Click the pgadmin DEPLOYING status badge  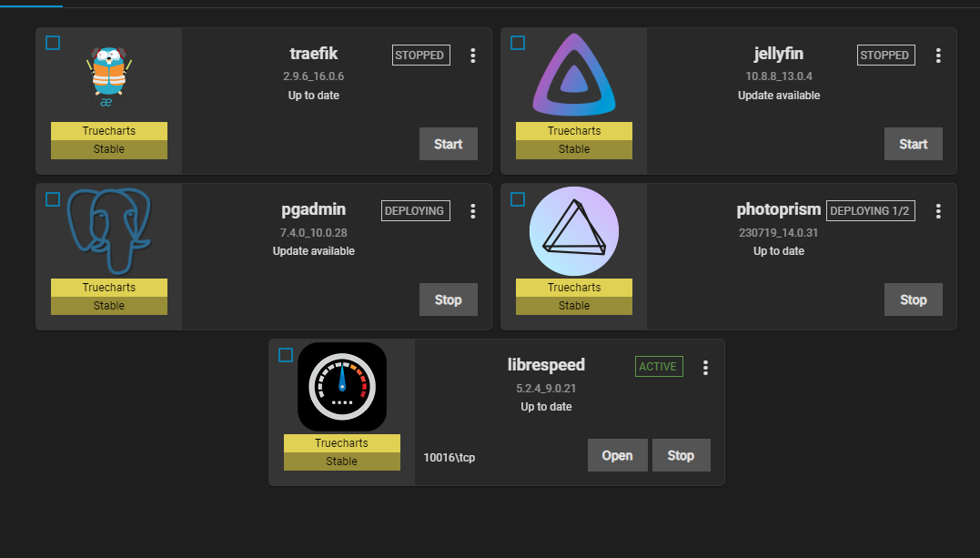point(416,211)
